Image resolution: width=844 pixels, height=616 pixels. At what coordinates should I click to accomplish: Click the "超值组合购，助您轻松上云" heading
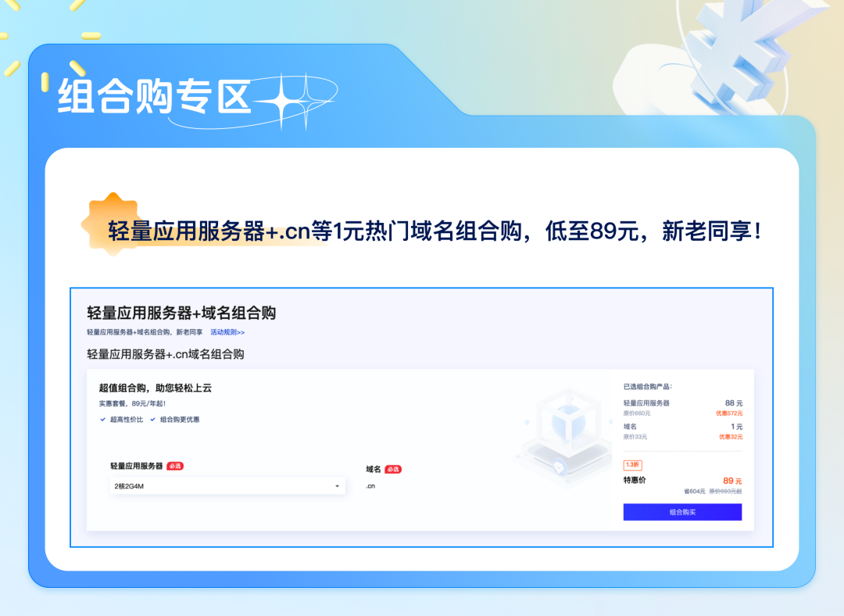[156, 388]
